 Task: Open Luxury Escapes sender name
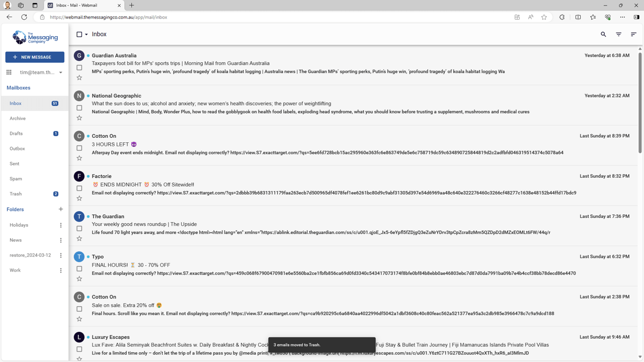tap(111, 337)
